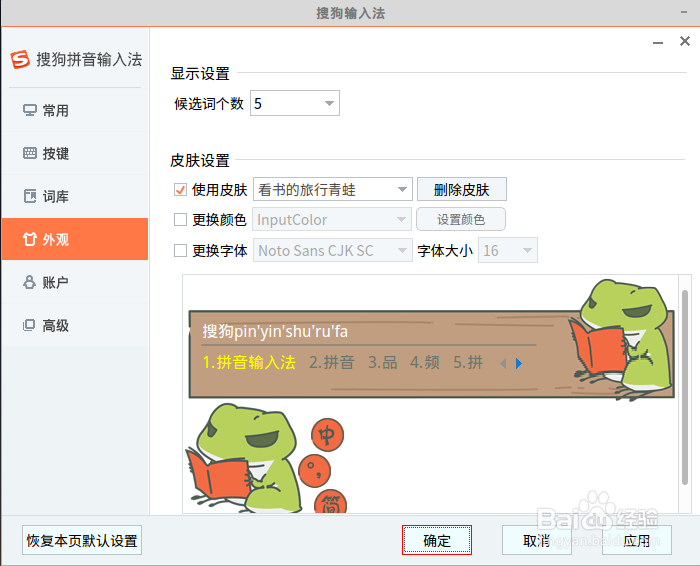
Task: Uncheck the 使用皮肤 checkbox
Action: tap(180, 190)
